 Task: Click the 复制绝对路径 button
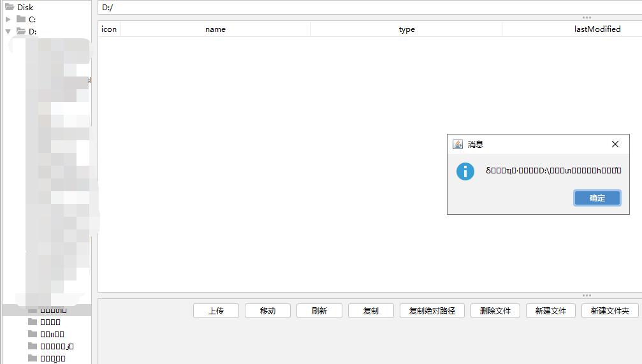(x=432, y=311)
